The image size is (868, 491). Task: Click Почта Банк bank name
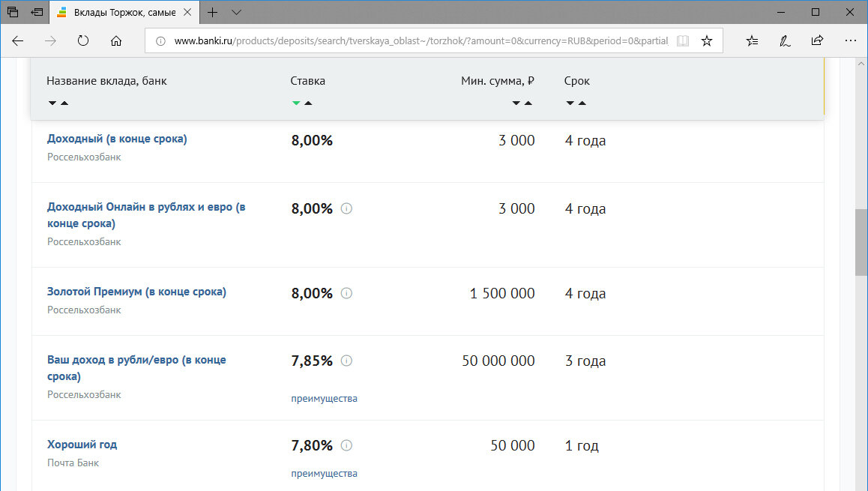click(x=73, y=463)
